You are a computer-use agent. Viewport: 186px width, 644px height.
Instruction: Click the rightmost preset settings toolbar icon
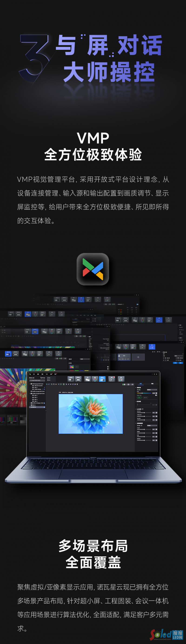121,379
